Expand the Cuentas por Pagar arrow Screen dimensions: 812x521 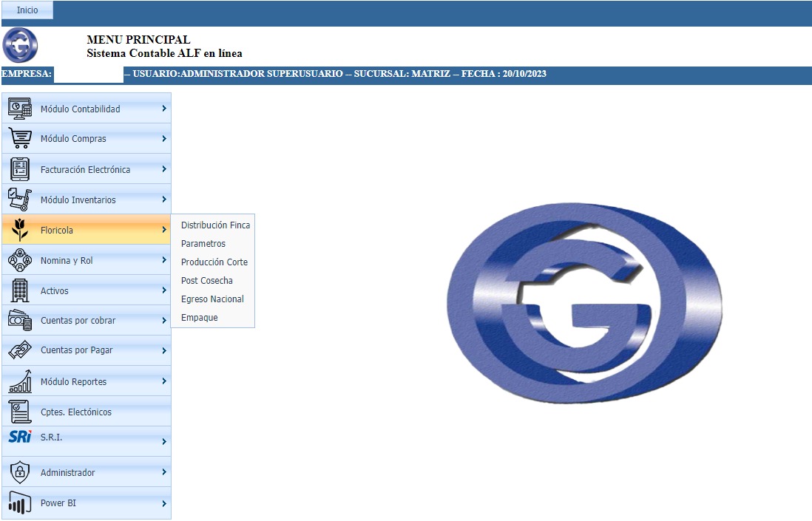click(163, 350)
